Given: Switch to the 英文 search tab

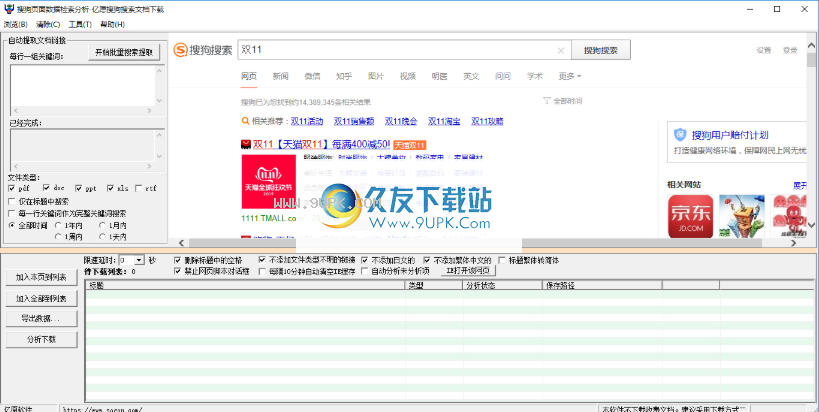Looking at the screenshot, I should coord(471,76).
